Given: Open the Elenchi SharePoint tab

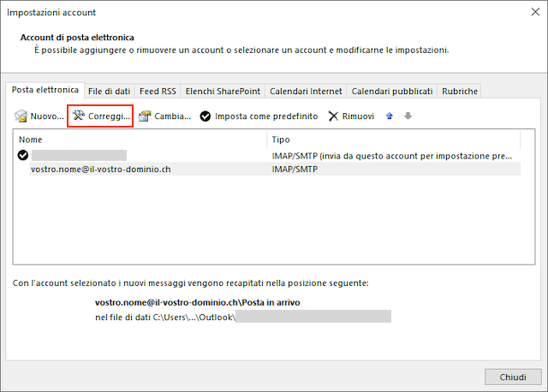Looking at the screenshot, I should [223, 92].
